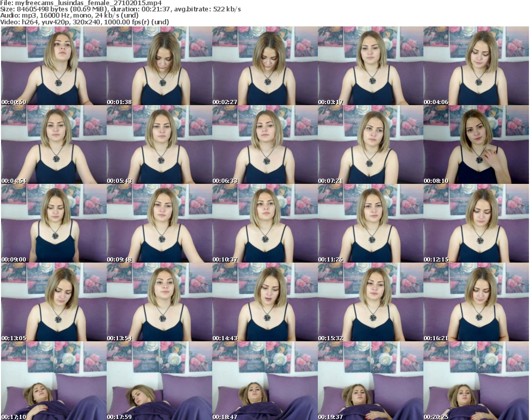Select the thumbnail frame stamped 00:10:37
This screenshot has width=530, height=420.
point(264,224)
